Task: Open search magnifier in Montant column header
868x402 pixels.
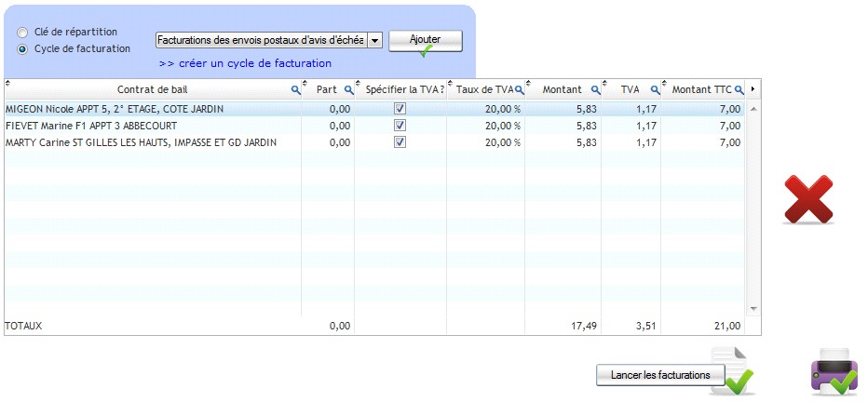Action: [596, 89]
